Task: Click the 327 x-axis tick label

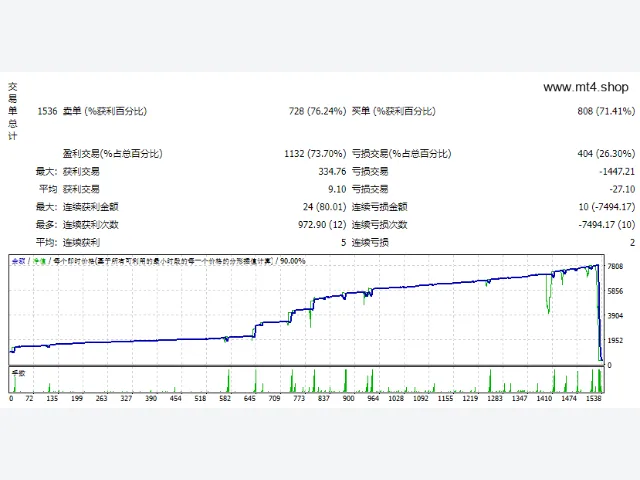Action: [x=126, y=398]
